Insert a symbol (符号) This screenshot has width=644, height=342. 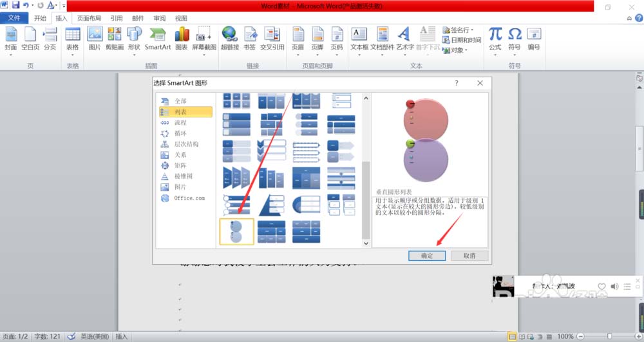(x=514, y=40)
